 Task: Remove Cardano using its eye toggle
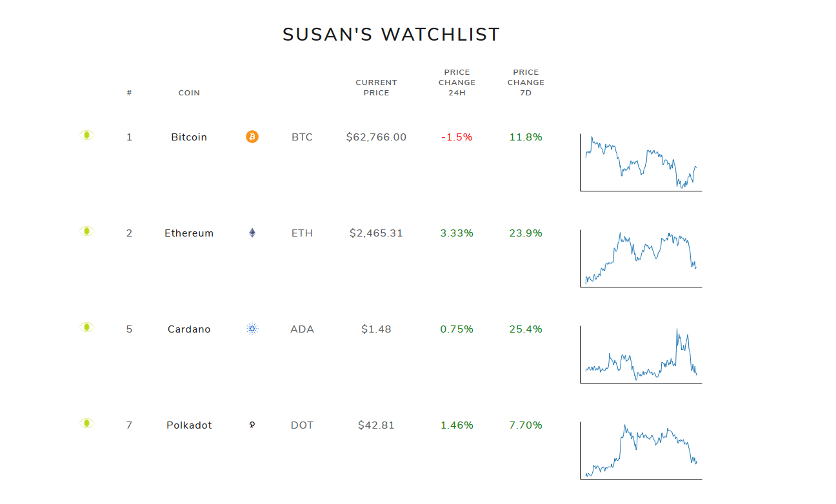[x=86, y=327]
